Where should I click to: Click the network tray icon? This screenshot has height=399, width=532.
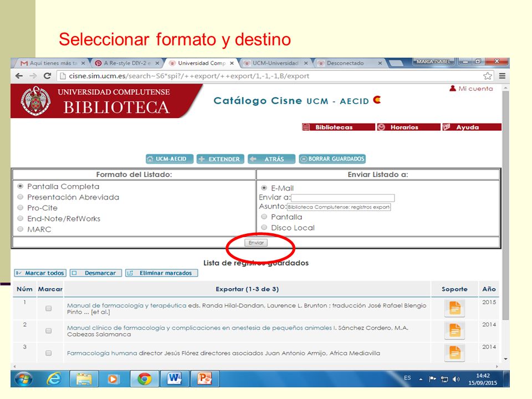pyautogui.click(x=444, y=379)
